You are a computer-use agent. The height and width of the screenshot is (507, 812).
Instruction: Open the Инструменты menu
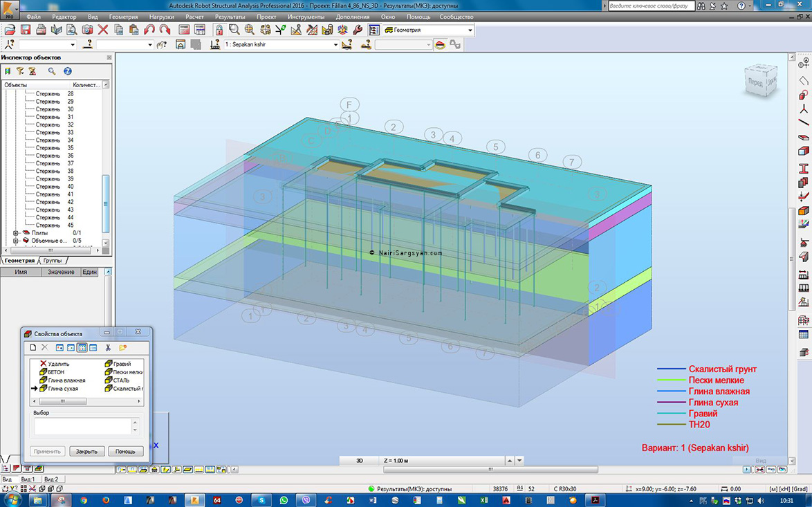[x=306, y=17]
